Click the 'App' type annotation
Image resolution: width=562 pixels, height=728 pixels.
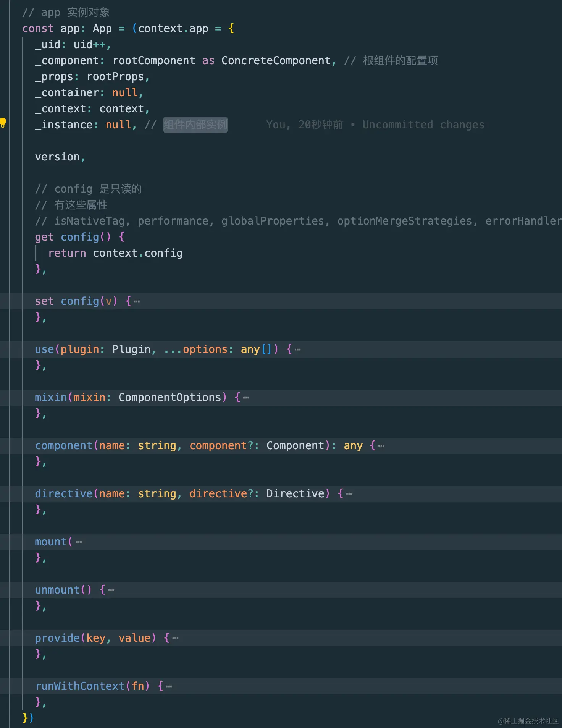tap(102, 29)
